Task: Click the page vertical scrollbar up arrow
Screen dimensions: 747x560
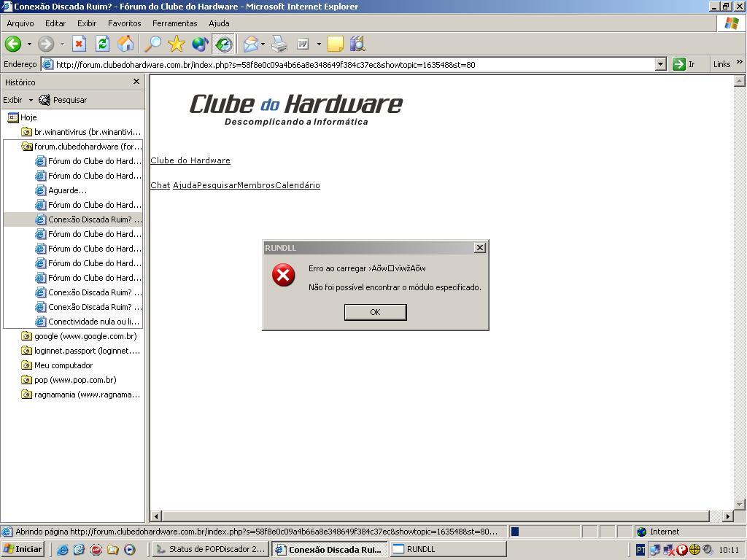Action: pos(740,82)
